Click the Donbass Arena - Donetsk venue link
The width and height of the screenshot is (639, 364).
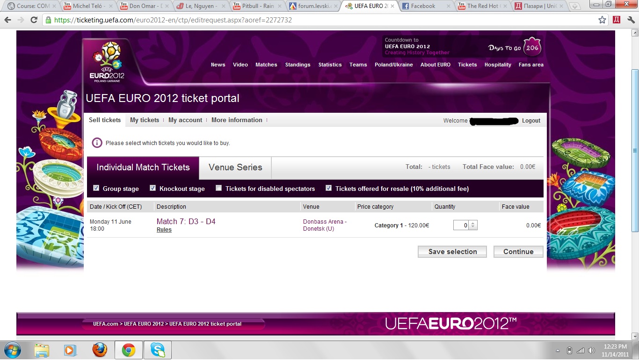(325, 225)
